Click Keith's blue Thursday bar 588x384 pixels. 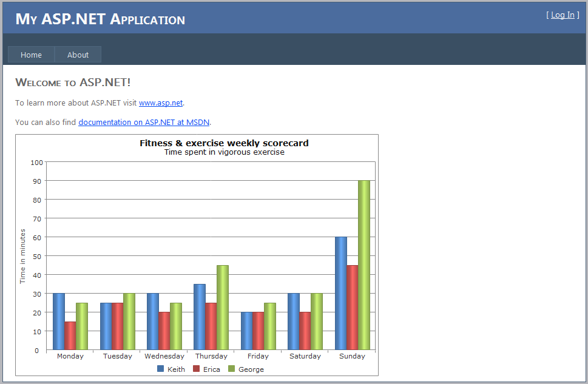click(199, 317)
